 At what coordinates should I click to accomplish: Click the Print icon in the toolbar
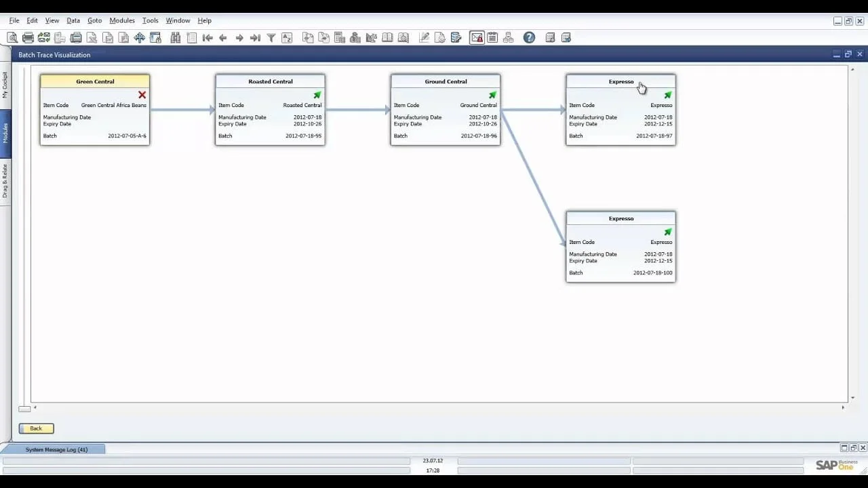28,38
